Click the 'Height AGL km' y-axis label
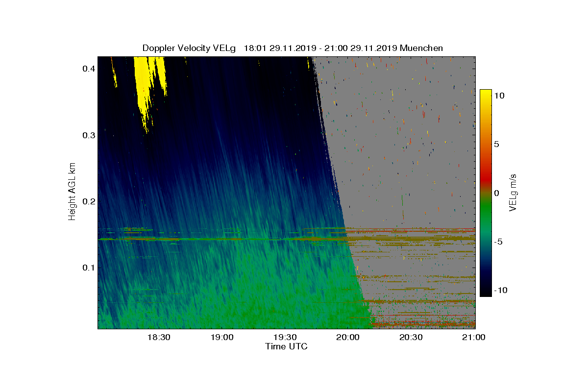Viewport: 588px width, 392px height. (x=72, y=192)
